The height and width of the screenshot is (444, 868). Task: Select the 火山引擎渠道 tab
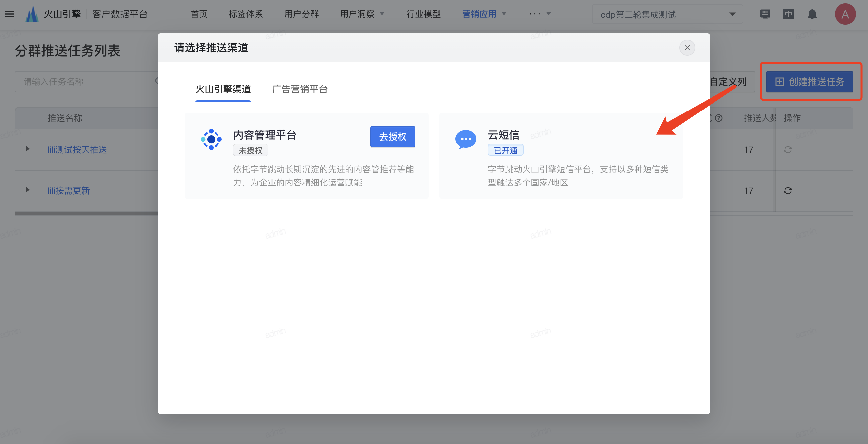pos(223,89)
